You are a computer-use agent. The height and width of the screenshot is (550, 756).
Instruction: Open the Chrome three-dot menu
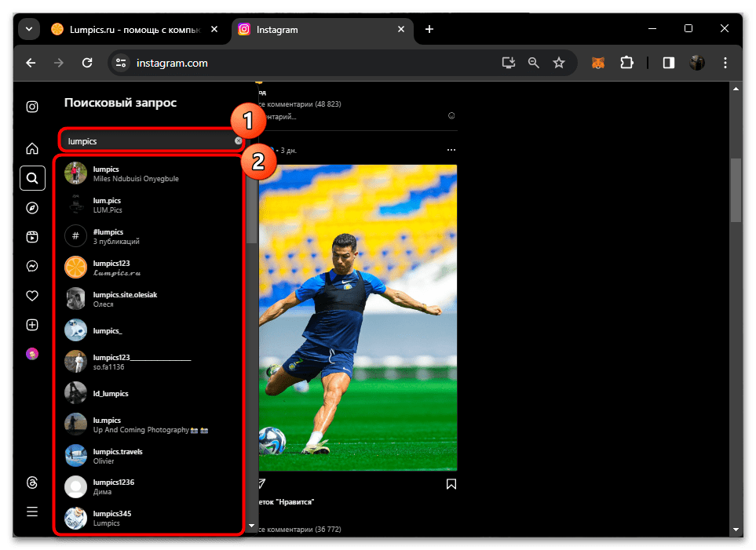pos(725,63)
